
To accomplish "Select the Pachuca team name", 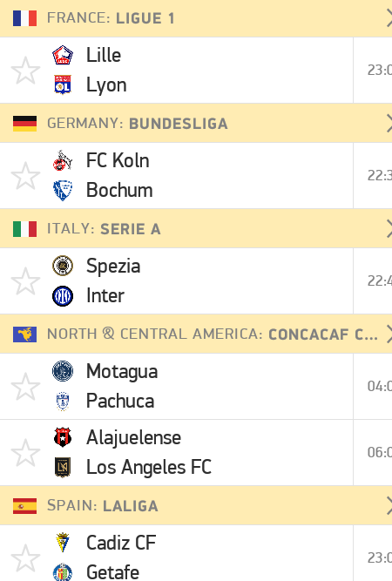I will [x=120, y=401].
